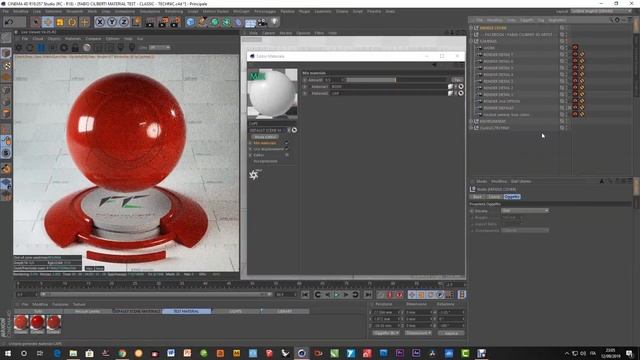Click the sphere icon in Live Viewer toolbar
640x360 pixels.
[x=87, y=48]
